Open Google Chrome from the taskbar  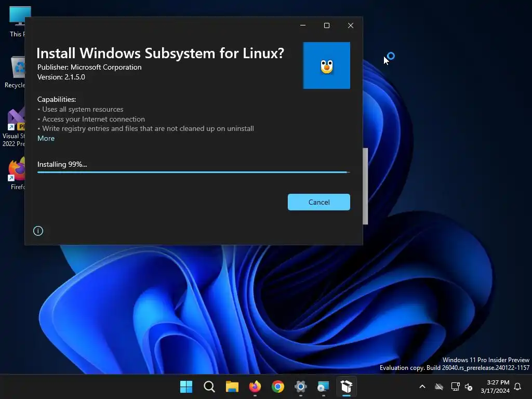click(x=278, y=387)
